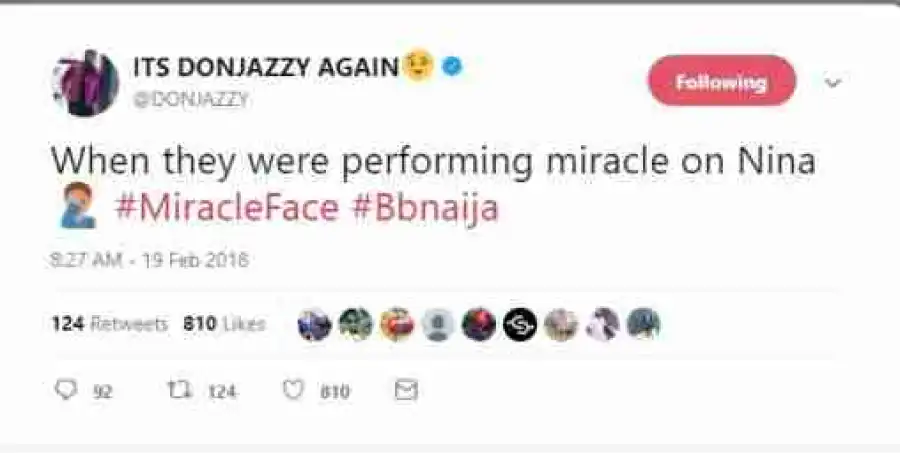Click the grey default liker avatar
This screenshot has height=453, width=900.
click(438, 324)
